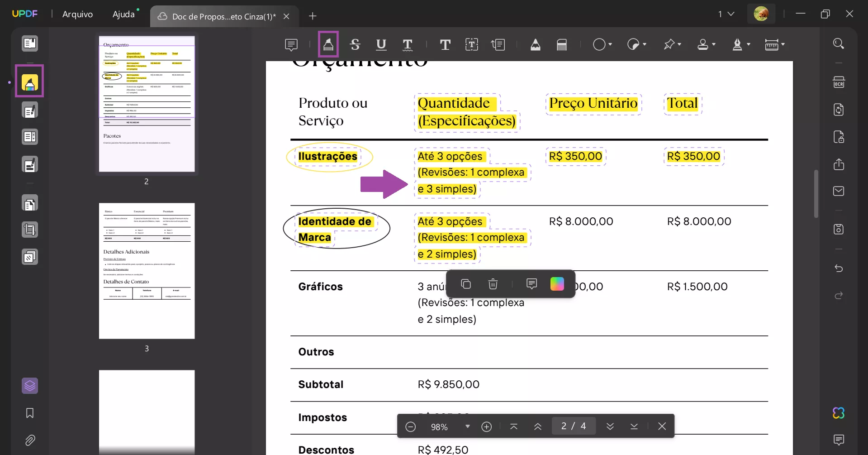Open the Crop Pages tool in left sidebar

[x=30, y=230]
